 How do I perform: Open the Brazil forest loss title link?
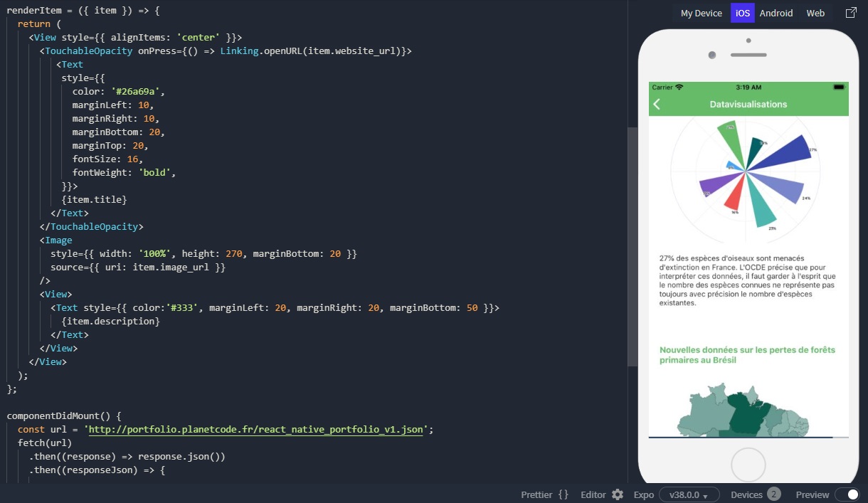[x=747, y=355]
